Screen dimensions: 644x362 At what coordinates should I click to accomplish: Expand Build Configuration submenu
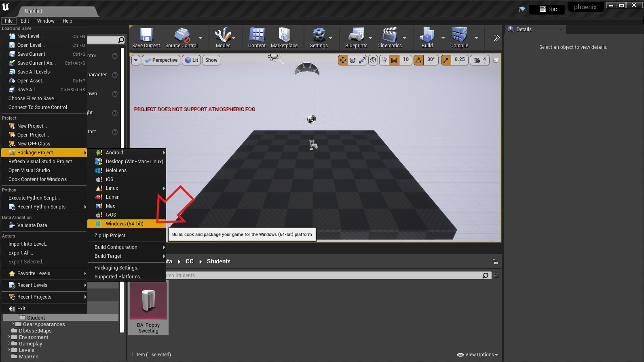(127, 247)
